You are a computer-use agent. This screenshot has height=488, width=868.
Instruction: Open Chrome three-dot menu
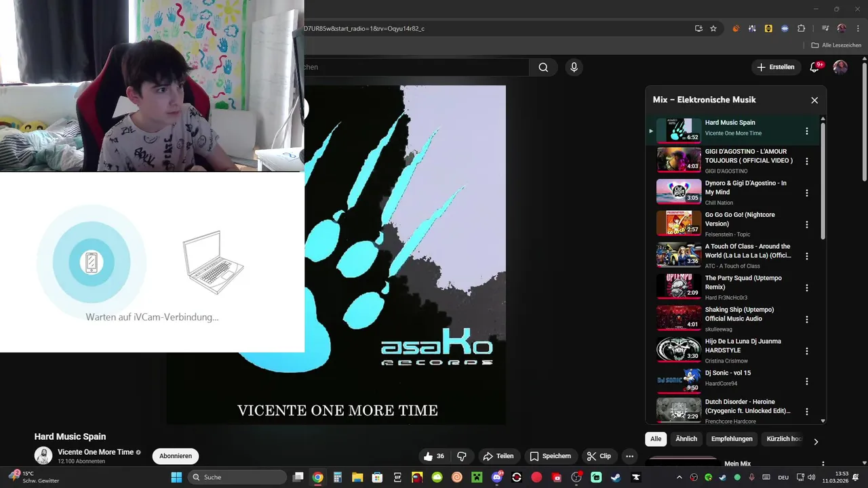click(856, 28)
